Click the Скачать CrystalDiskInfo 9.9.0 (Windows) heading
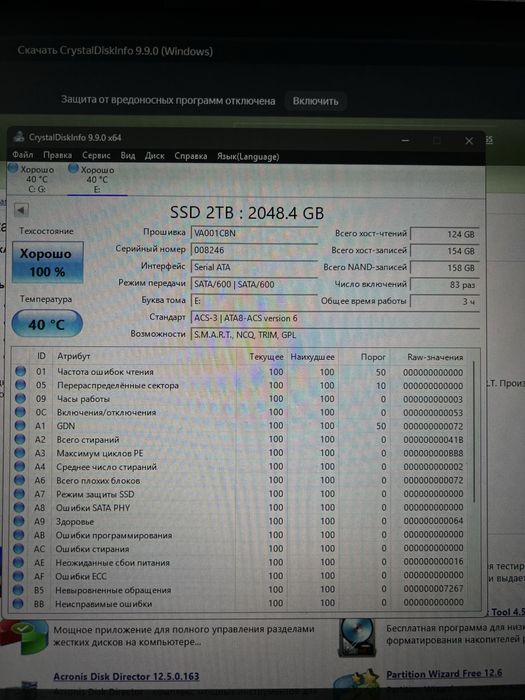Viewport: 525px width, 700px height. click(x=115, y=51)
